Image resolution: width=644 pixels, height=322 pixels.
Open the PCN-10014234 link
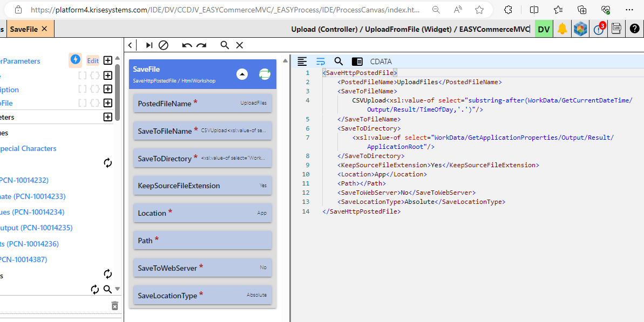click(x=32, y=212)
